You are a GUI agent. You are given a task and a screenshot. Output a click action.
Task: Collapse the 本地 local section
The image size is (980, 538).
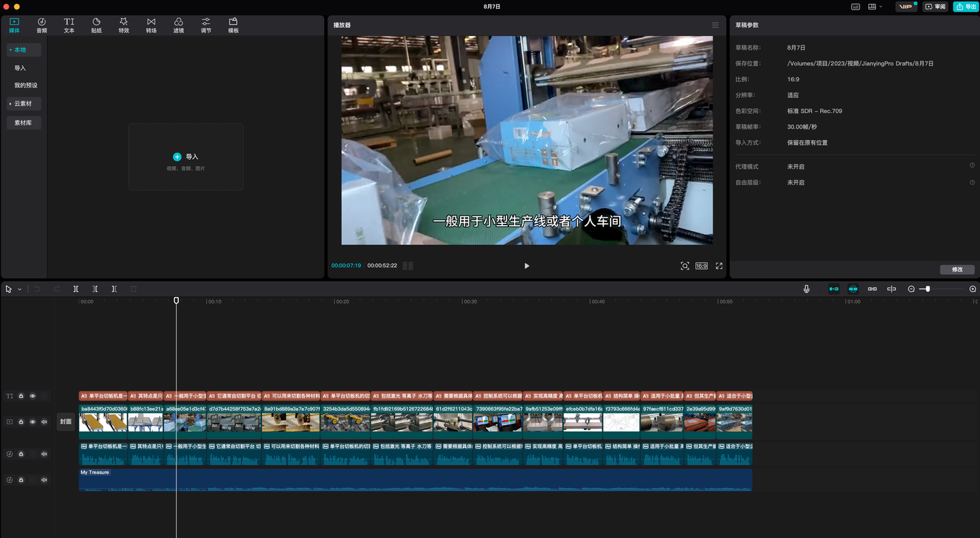tap(24, 50)
